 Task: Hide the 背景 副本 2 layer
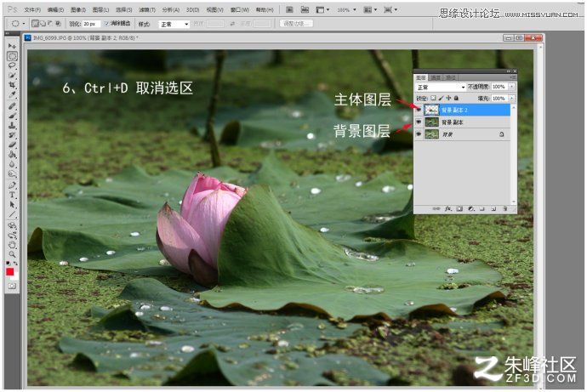419,110
